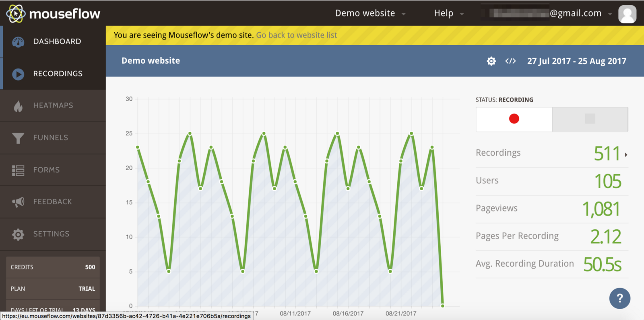Viewport: 644px width, 320px height.
Task: Click the CREDITS 500 row
Action: pos(53,267)
